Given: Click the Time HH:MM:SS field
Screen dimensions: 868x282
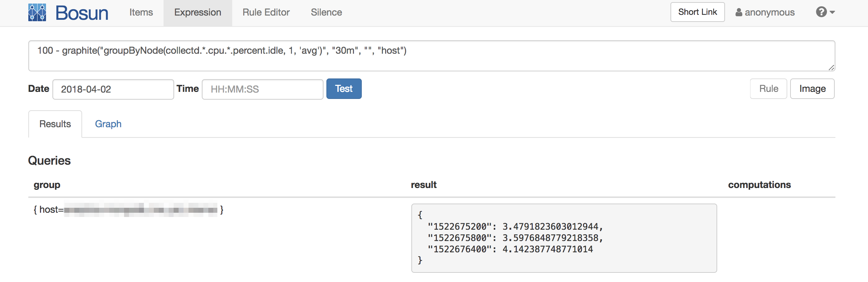Looking at the screenshot, I should tap(262, 89).
